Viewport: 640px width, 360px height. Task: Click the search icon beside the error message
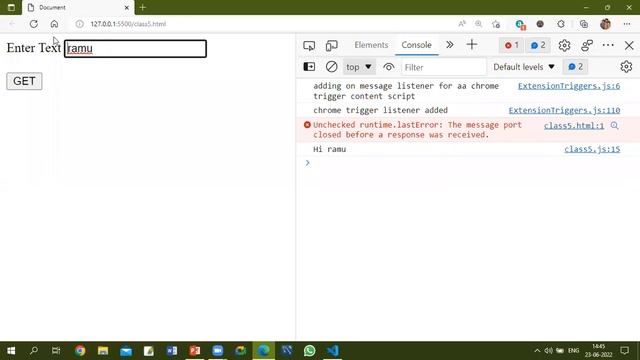click(x=614, y=126)
